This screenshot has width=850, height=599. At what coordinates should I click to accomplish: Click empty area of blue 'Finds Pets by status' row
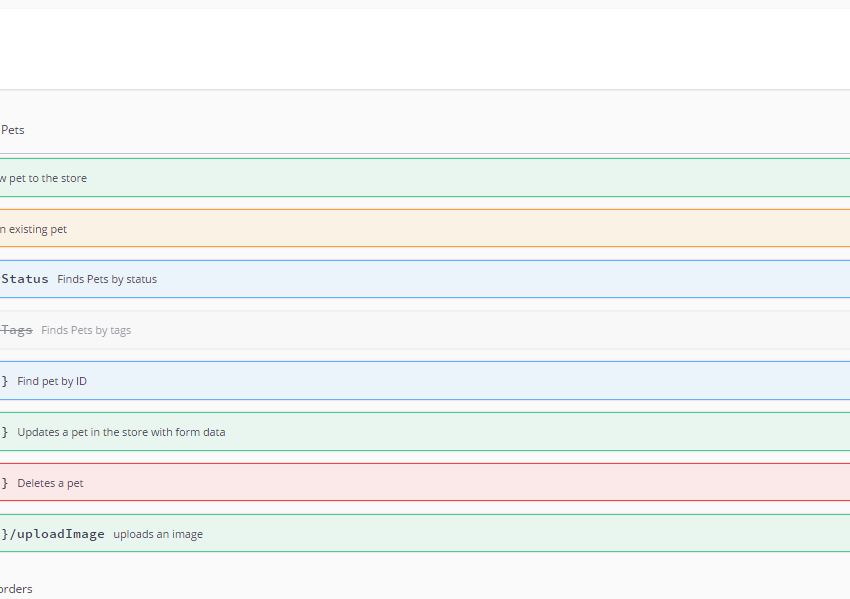(500, 279)
